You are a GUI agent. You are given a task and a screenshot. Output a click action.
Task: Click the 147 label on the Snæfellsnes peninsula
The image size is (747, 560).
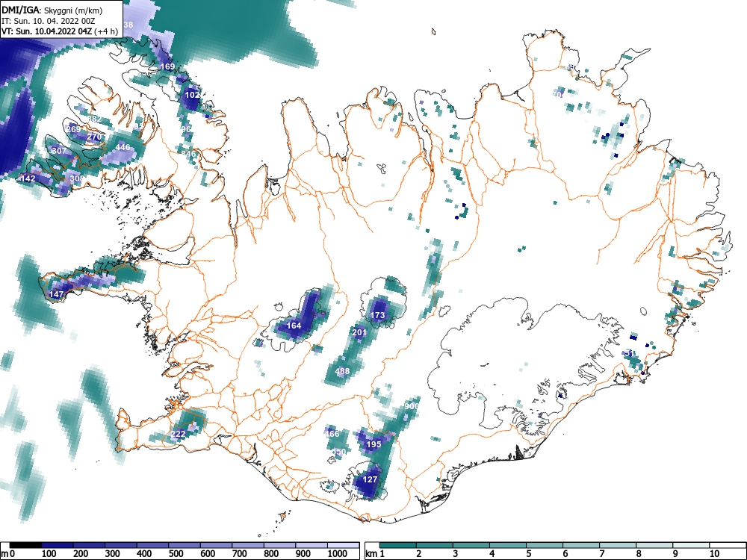pyautogui.click(x=56, y=294)
